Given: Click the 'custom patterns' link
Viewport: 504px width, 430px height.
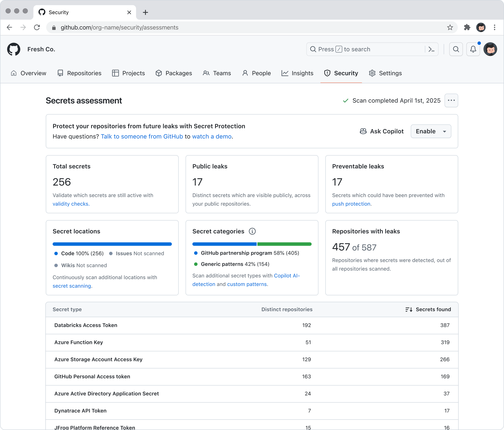Looking at the screenshot, I should tap(247, 284).
